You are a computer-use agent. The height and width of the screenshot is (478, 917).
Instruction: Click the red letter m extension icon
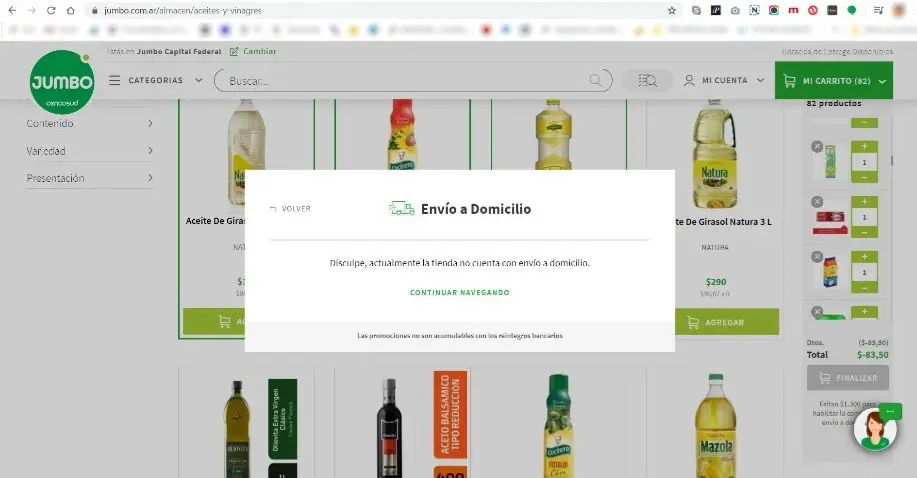pyautogui.click(x=793, y=11)
